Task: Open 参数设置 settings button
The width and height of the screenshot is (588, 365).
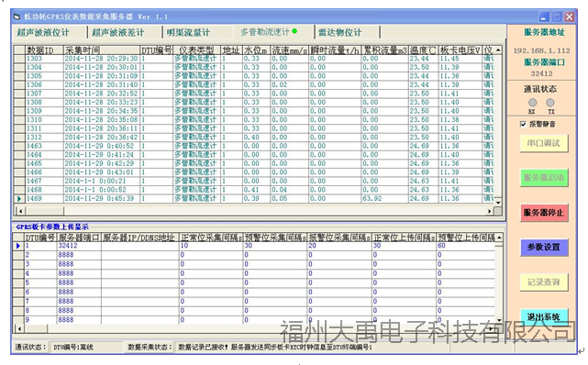Action: 544,248
